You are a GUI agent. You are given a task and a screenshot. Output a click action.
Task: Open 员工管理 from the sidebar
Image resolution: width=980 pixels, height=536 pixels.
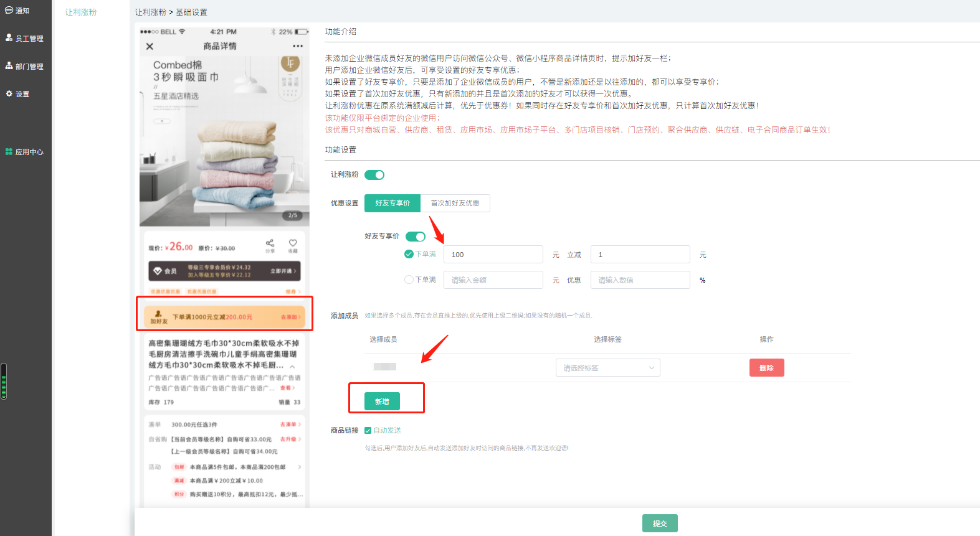click(24, 38)
